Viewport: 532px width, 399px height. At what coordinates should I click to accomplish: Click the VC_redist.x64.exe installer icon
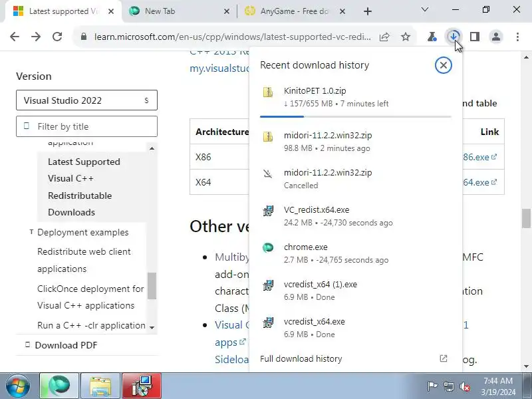click(x=268, y=211)
